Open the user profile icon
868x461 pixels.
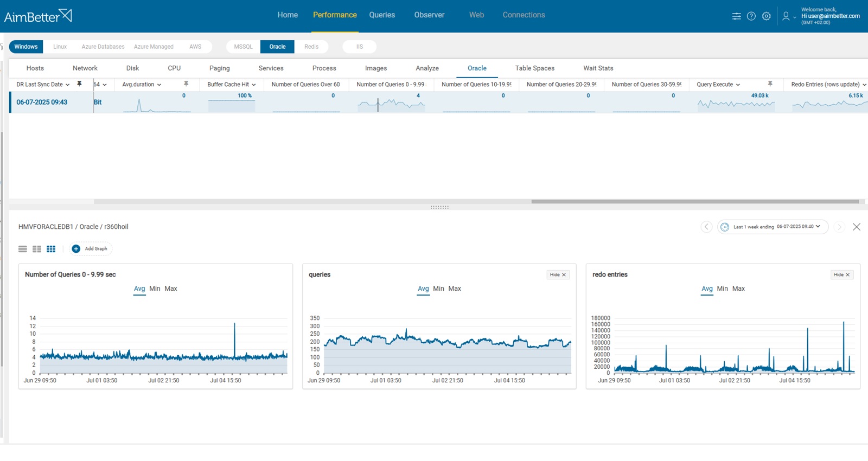pyautogui.click(x=786, y=16)
